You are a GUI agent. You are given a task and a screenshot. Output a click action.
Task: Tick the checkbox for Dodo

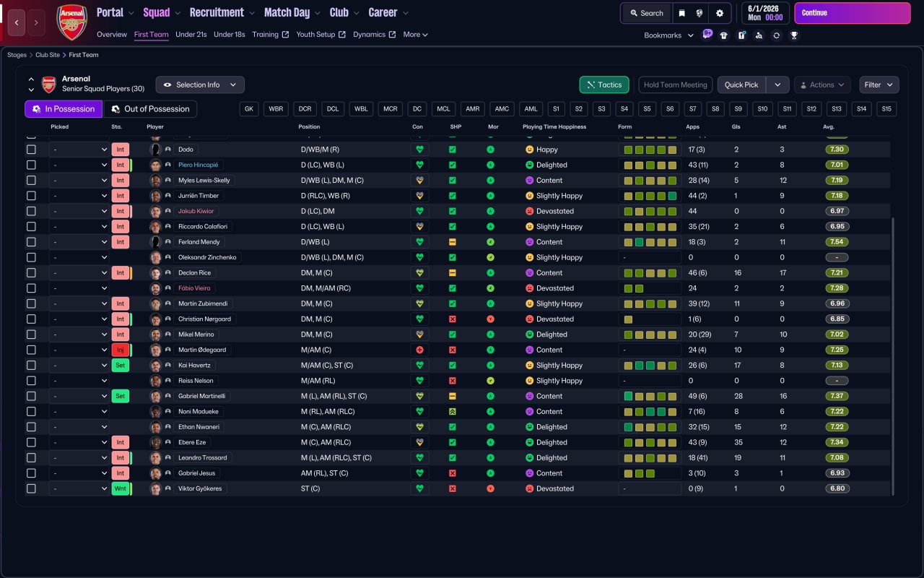(x=31, y=150)
